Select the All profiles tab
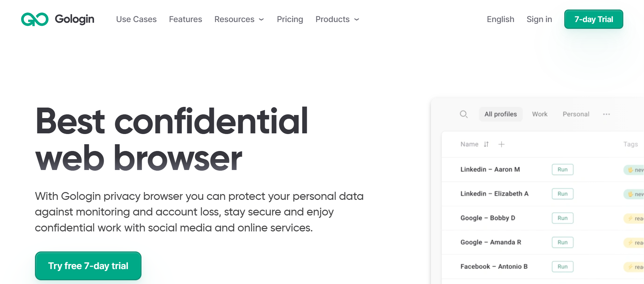Screen dimensions: 644x284 coord(500,114)
